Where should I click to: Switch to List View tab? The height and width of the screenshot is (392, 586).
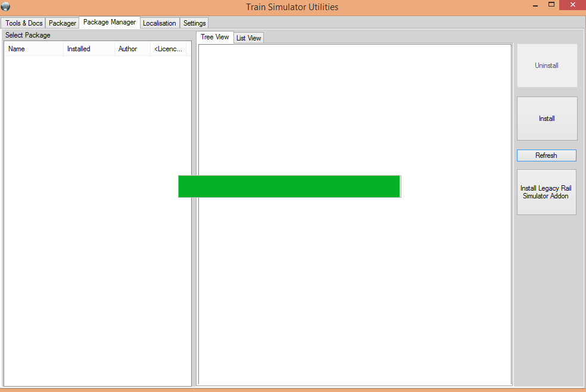coord(248,38)
